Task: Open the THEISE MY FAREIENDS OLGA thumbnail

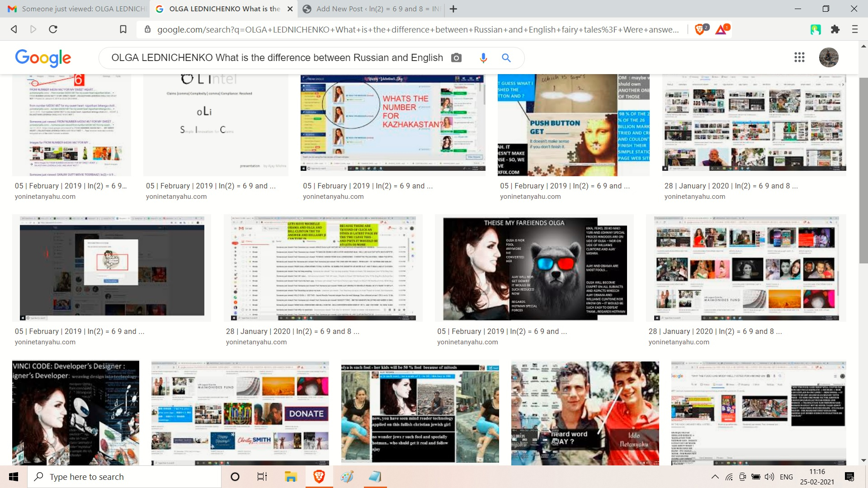Action: [x=534, y=268]
